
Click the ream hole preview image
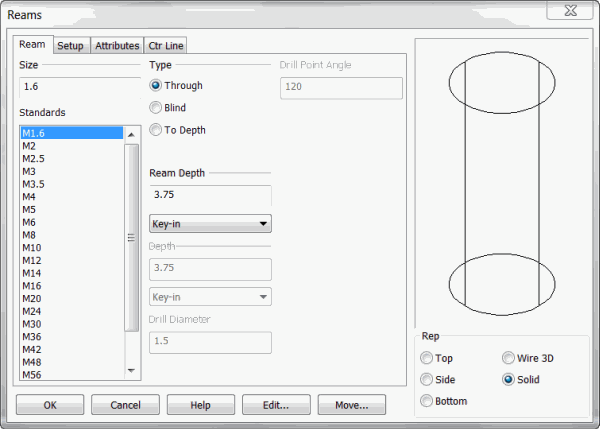click(502, 184)
